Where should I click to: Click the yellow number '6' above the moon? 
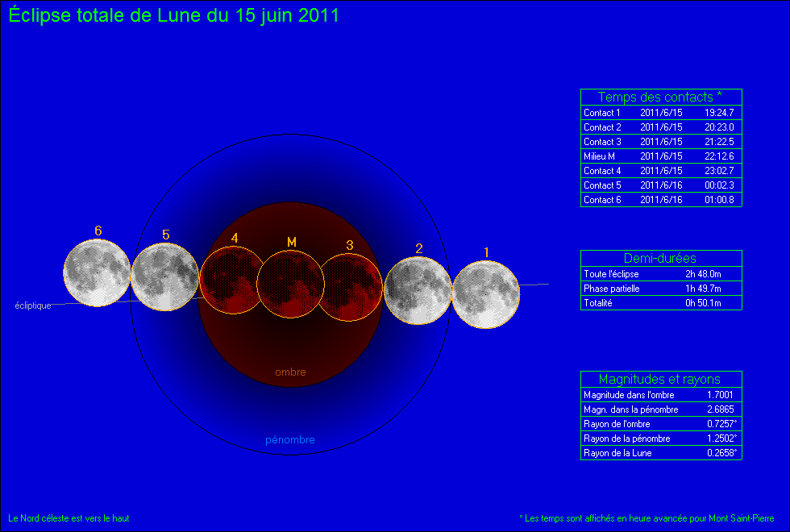coord(98,231)
